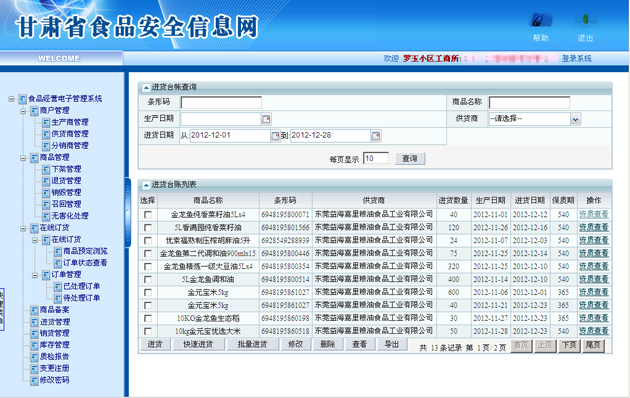Screen dimensions: 630x398
Task: Click the 退出 exit icon
Action: pyautogui.click(x=585, y=21)
